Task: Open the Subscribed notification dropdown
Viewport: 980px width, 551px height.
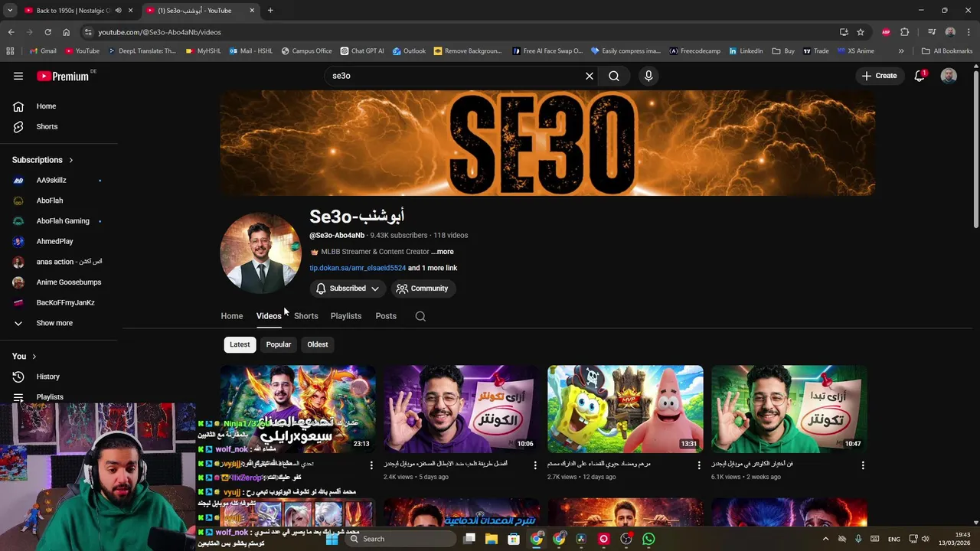Action: point(348,289)
